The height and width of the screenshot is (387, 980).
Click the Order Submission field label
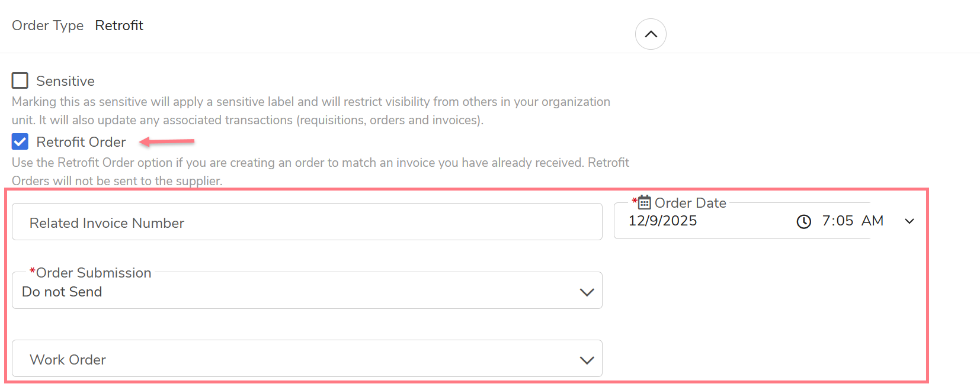coord(94,273)
